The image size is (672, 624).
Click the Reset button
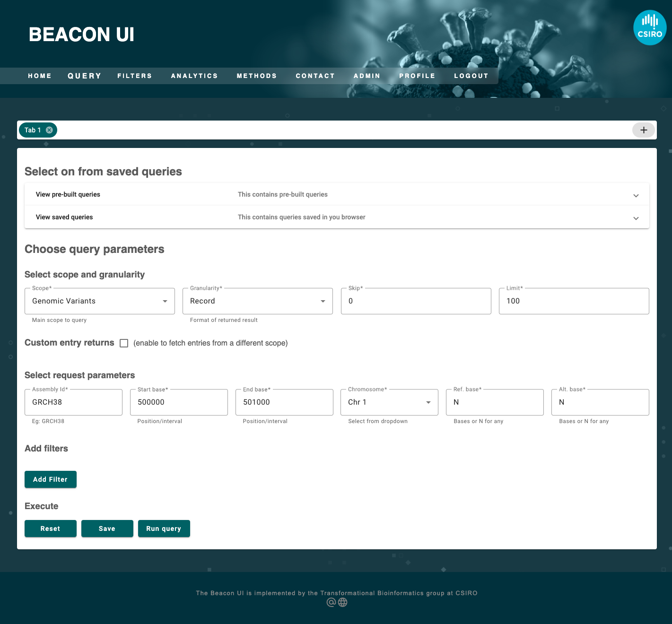pos(50,529)
